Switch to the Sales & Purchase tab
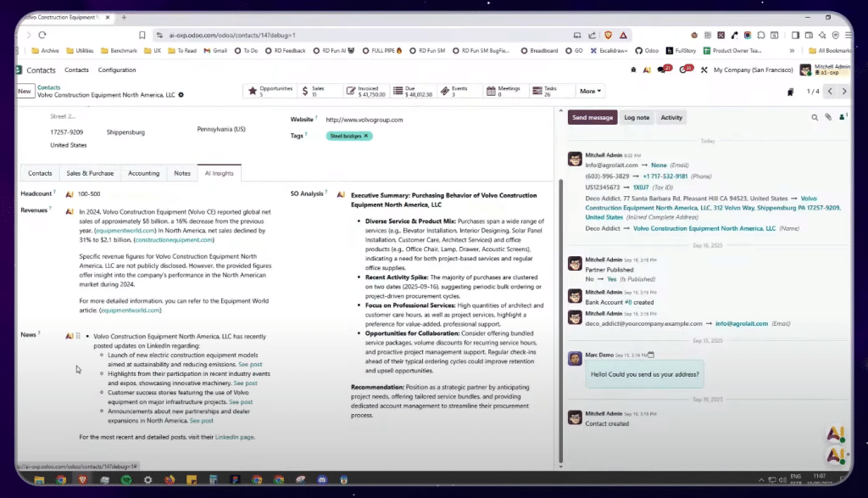 coord(90,173)
